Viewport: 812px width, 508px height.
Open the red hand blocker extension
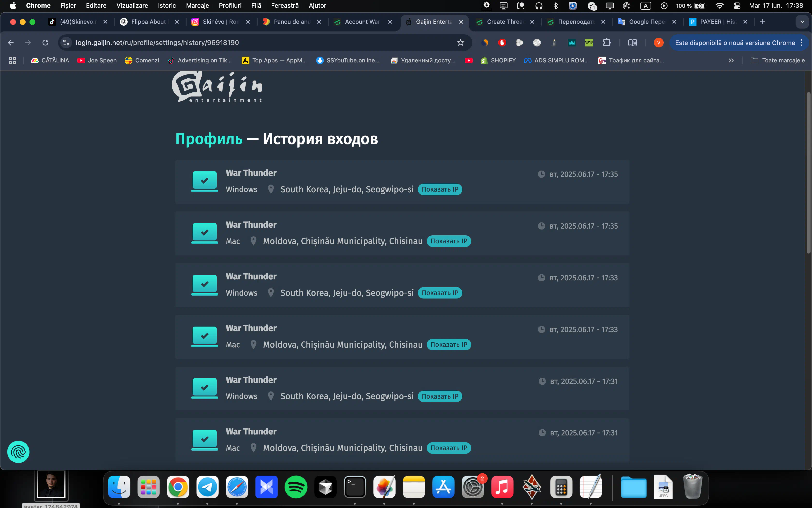[x=502, y=43]
